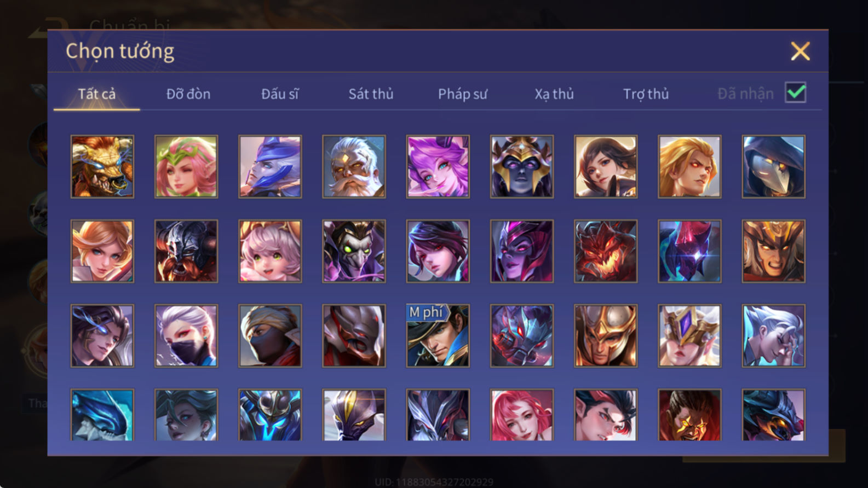
Task: Switch to the 'Đỡ đòn' tab
Action: [188, 94]
